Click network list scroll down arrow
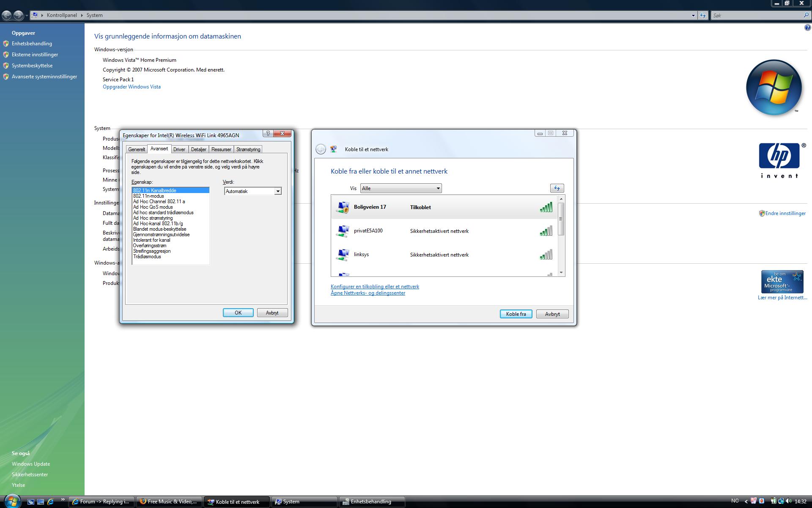This screenshot has width=812, height=508. pyautogui.click(x=561, y=273)
